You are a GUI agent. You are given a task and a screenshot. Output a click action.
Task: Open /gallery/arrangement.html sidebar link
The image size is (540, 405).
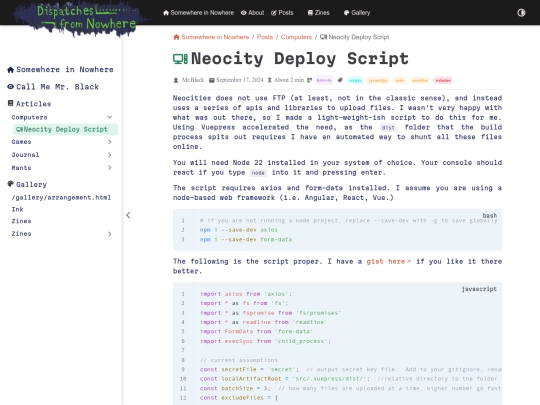(x=61, y=198)
